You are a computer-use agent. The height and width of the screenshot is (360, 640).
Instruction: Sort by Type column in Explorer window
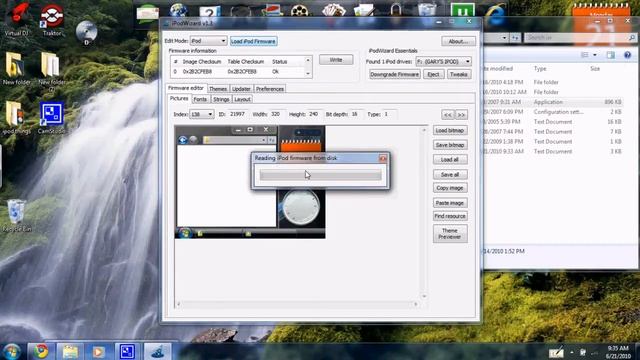click(x=540, y=69)
